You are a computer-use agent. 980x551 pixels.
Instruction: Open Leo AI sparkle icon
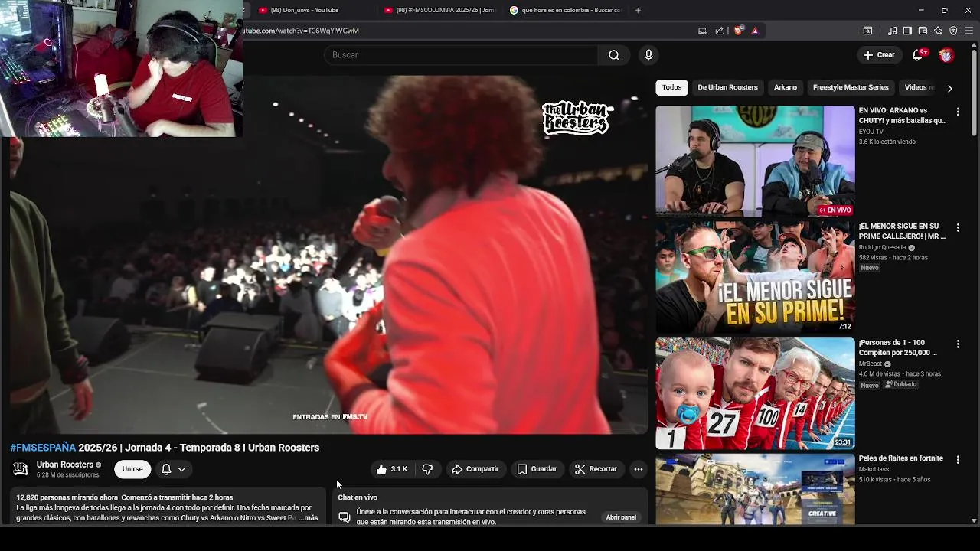click(x=938, y=31)
